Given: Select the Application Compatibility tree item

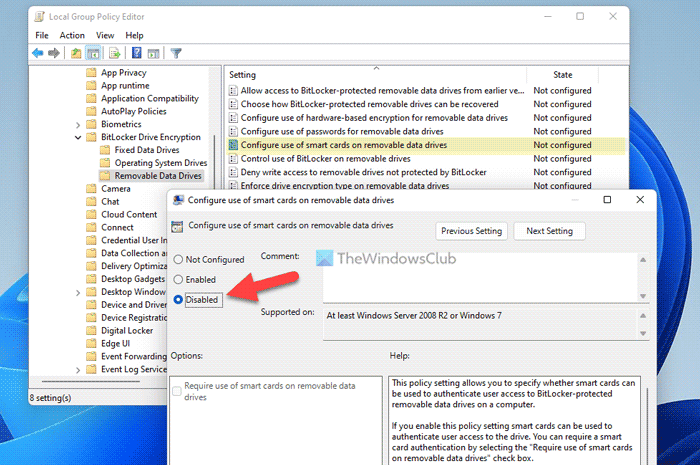Looking at the screenshot, I should click(x=150, y=99).
